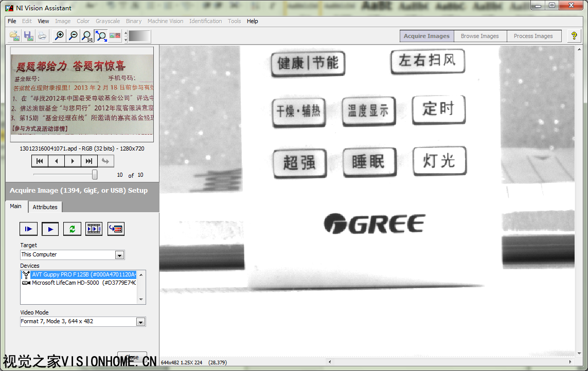Screen dimensions: 588x371
Task: Click the green Refresh devices icon
Action: click(x=72, y=229)
